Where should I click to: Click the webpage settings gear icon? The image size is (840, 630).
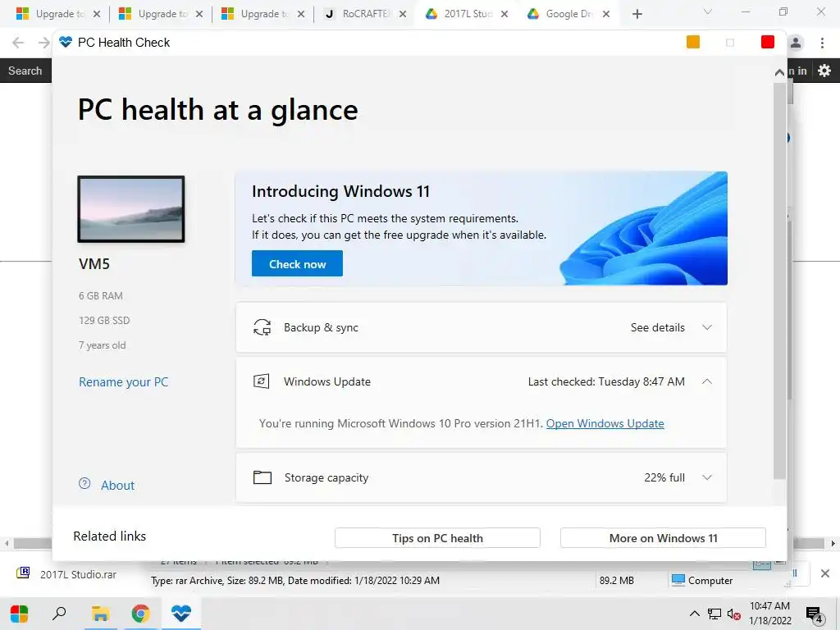pyautogui.click(x=824, y=71)
